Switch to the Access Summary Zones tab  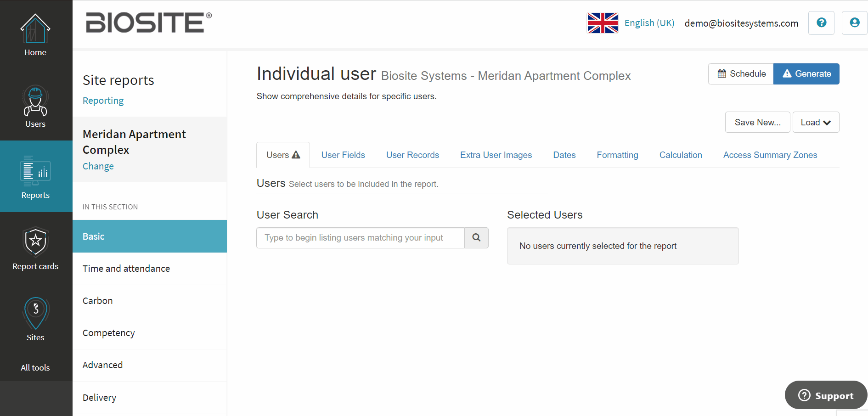pyautogui.click(x=770, y=155)
